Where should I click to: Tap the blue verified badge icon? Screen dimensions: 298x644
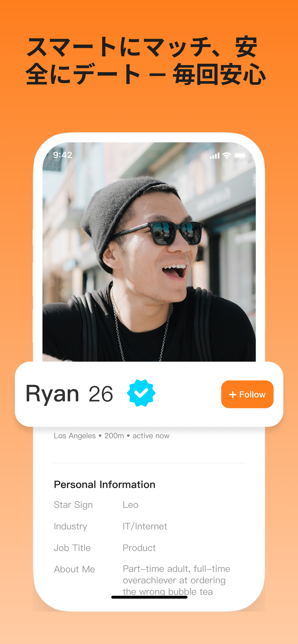coord(141,393)
